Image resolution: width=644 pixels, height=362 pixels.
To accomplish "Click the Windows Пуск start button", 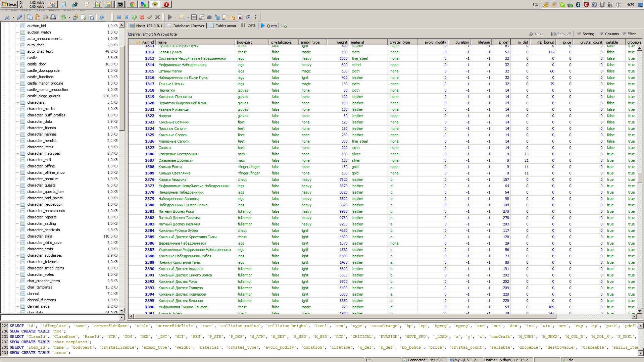I will coord(9,4).
